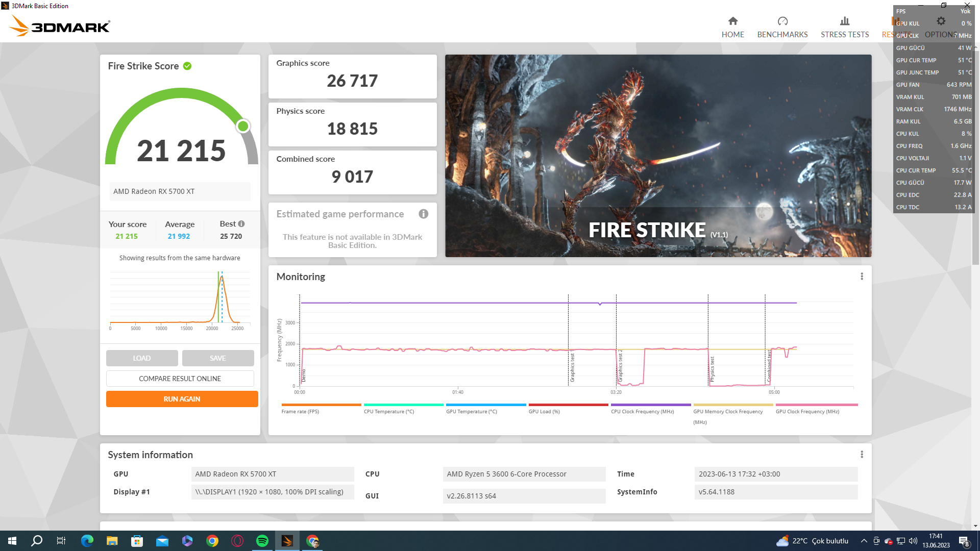Viewport: 980px width, 551px height.
Task: Click COMPARE RESULT ONLINE
Action: pos(180,379)
